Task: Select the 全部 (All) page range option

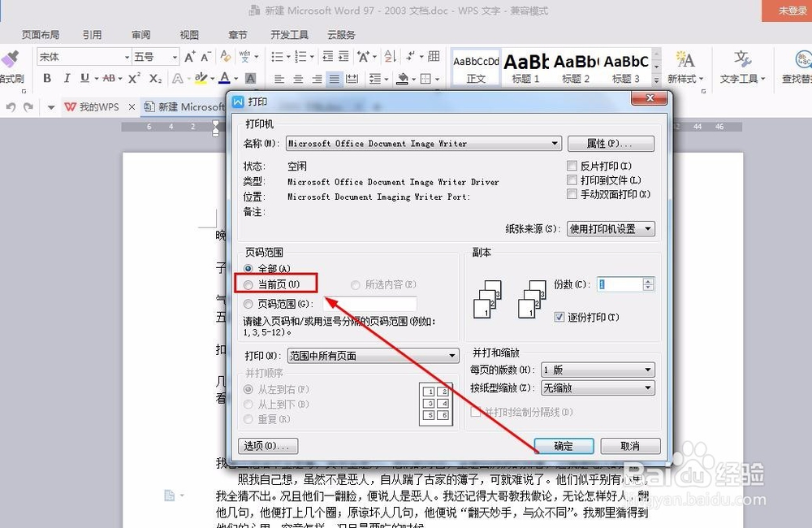Action: [x=248, y=268]
